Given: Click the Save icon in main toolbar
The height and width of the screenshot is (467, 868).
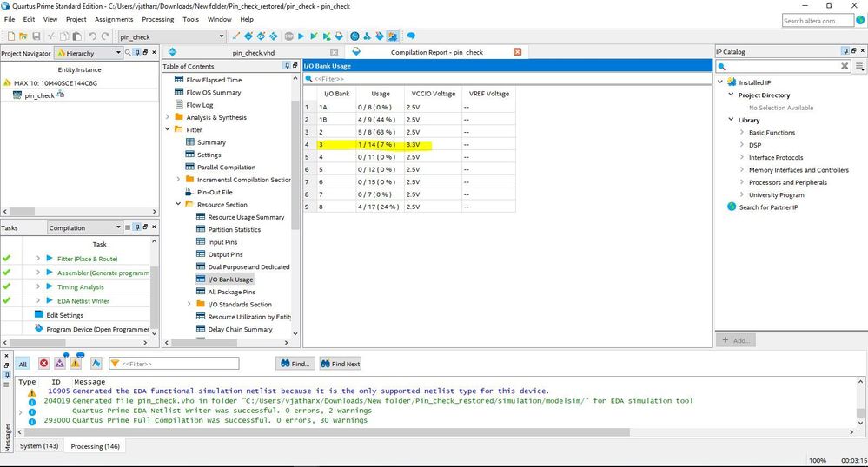Looking at the screenshot, I should pos(36,36).
